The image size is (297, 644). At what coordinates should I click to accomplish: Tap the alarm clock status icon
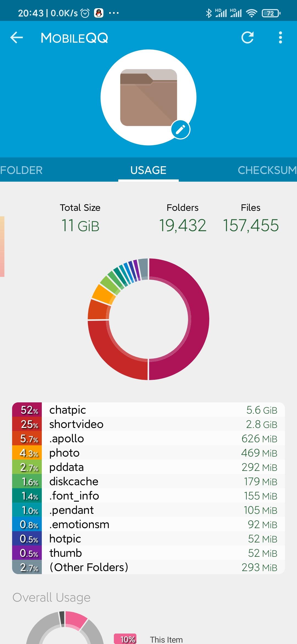click(x=85, y=13)
